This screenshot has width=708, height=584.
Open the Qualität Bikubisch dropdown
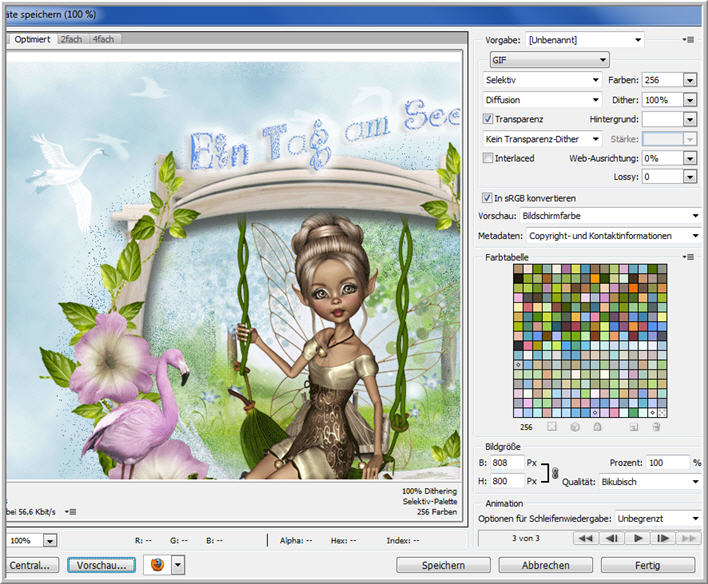pyautogui.click(x=650, y=482)
